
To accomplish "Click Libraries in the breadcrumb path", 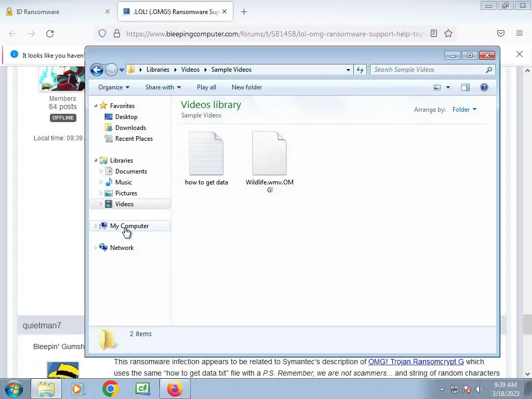I will (158, 70).
